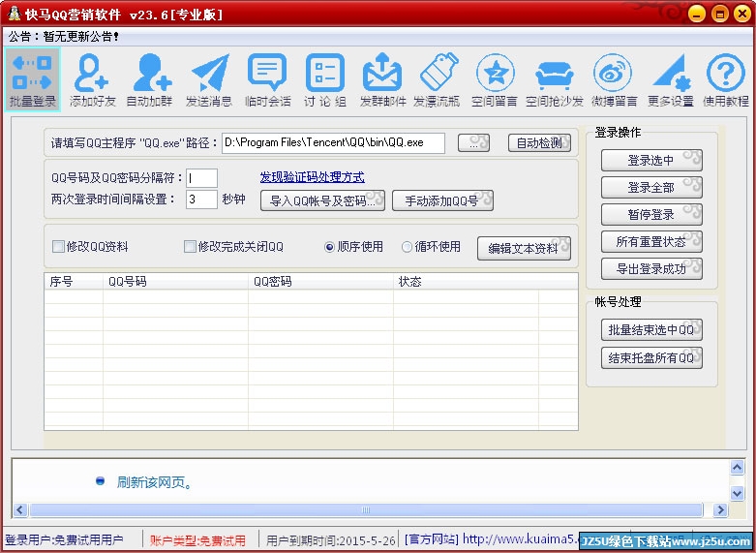The height and width of the screenshot is (553, 756).
Task: Enable the 修改QQ资料 checkbox
Action: (58, 247)
